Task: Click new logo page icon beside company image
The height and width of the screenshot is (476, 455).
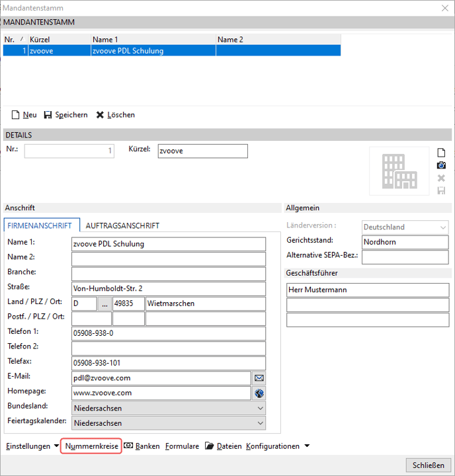Action: coord(441,153)
